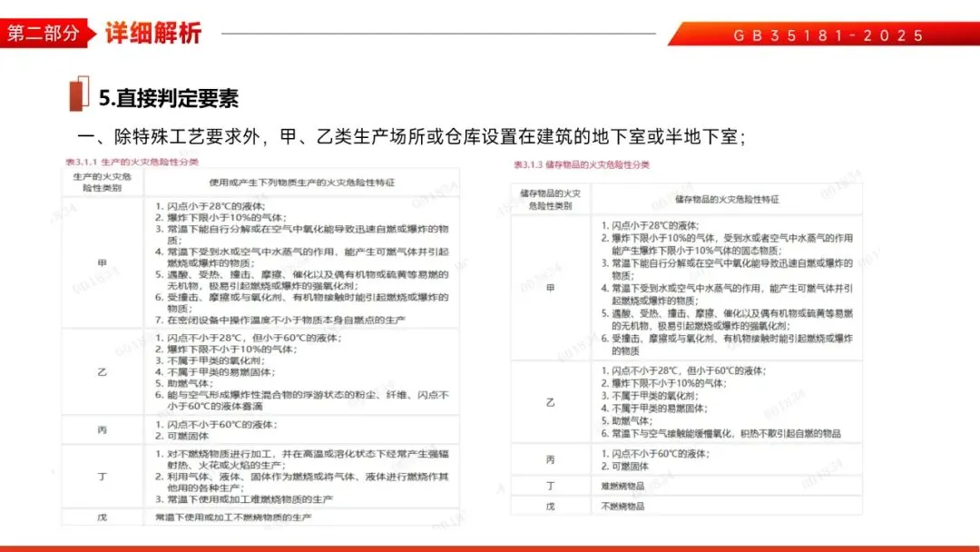Click the "丙" cell in production table 3.1.1
This screenshot has width=980, height=552.
[103, 430]
